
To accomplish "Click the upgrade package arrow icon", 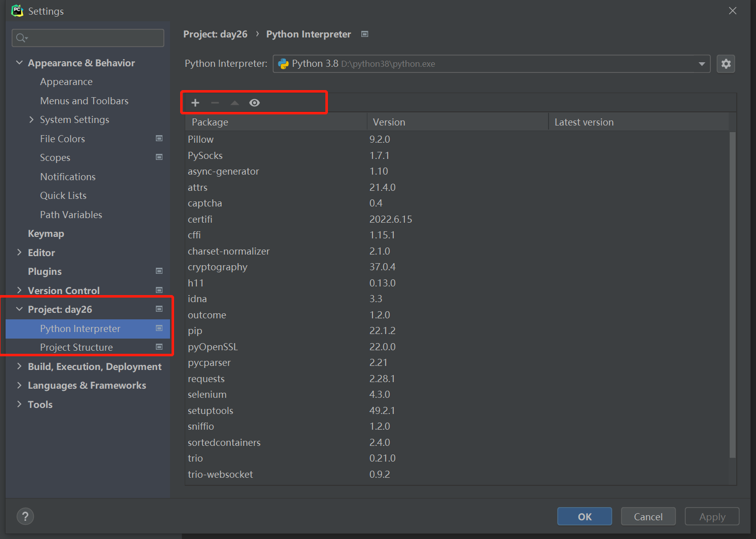I will pyautogui.click(x=235, y=103).
